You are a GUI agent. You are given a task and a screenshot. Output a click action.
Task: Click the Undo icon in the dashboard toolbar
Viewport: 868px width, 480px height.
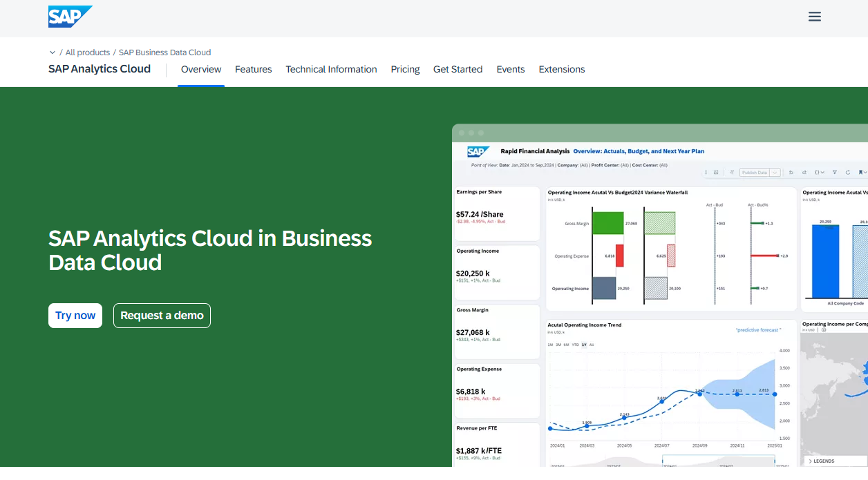791,173
